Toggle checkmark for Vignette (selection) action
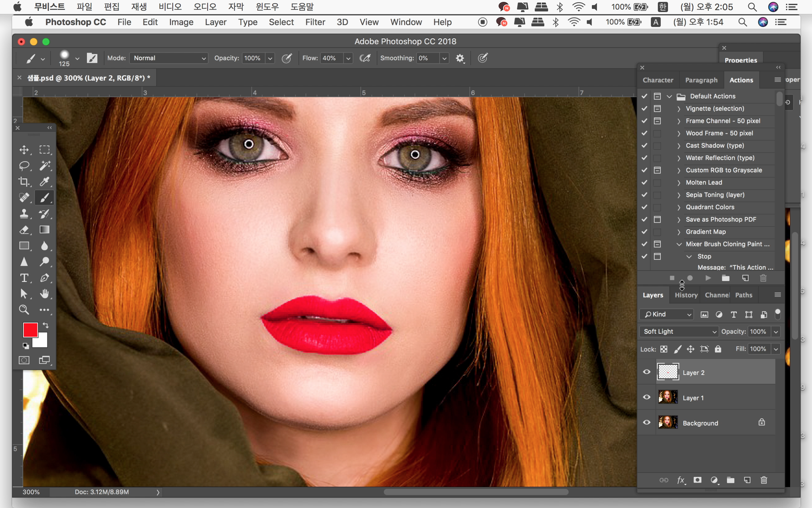This screenshot has height=508, width=812. [x=644, y=109]
